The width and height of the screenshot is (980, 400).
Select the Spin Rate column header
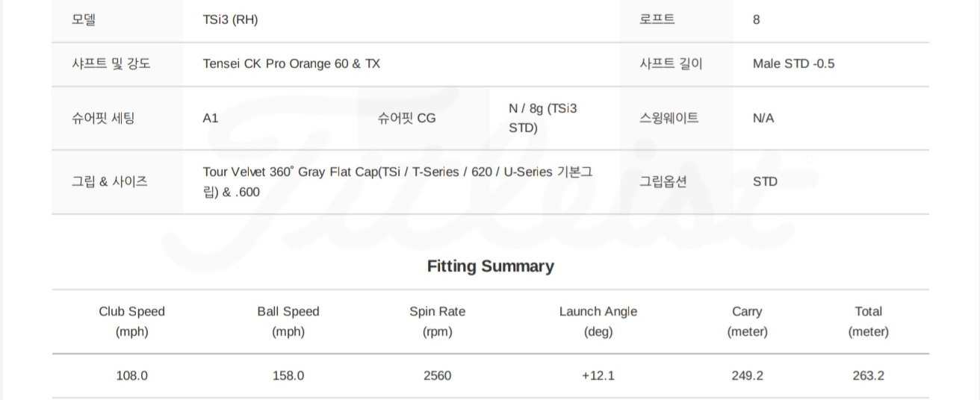pyautogui.click(x=437, y=322)
